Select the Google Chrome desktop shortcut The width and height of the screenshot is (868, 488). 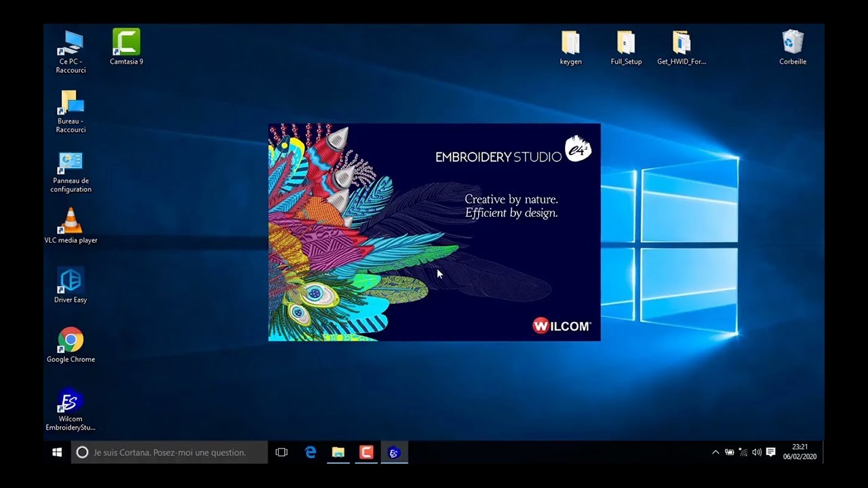coord(71,345)
